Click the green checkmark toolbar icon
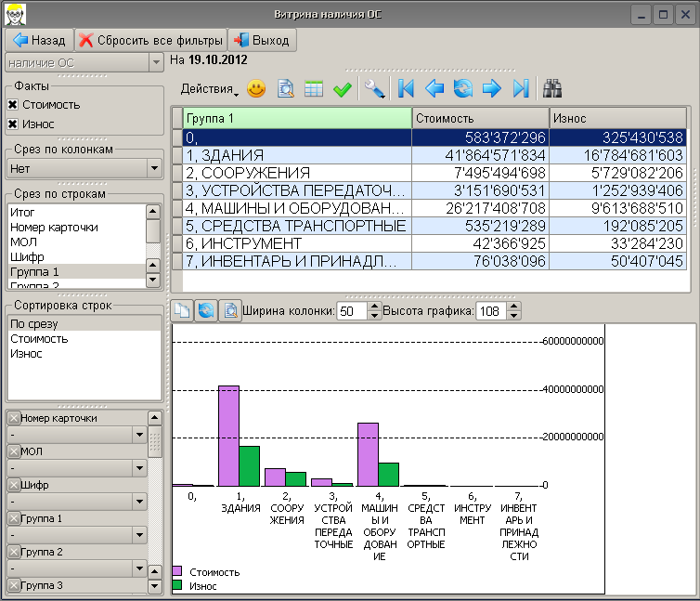The height and width of the screenshot is (601, 700). (x=342, y=89)
